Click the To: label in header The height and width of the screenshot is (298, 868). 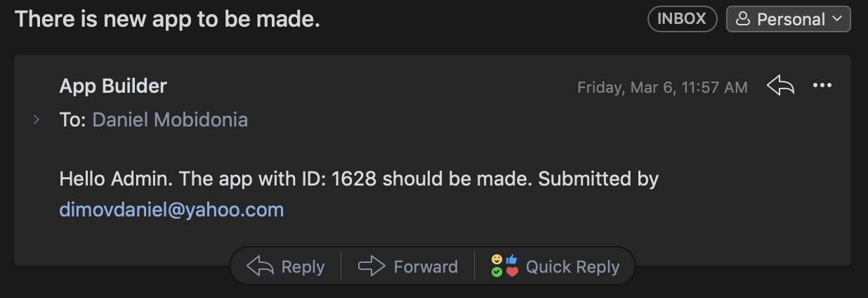tap(73, 119)
